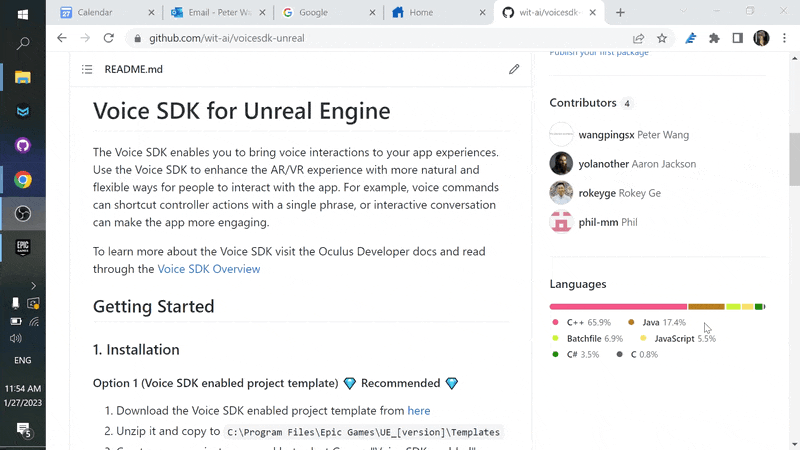
Task: Switch to Chrome taskbar icon
Action: (x=22, y=180)
